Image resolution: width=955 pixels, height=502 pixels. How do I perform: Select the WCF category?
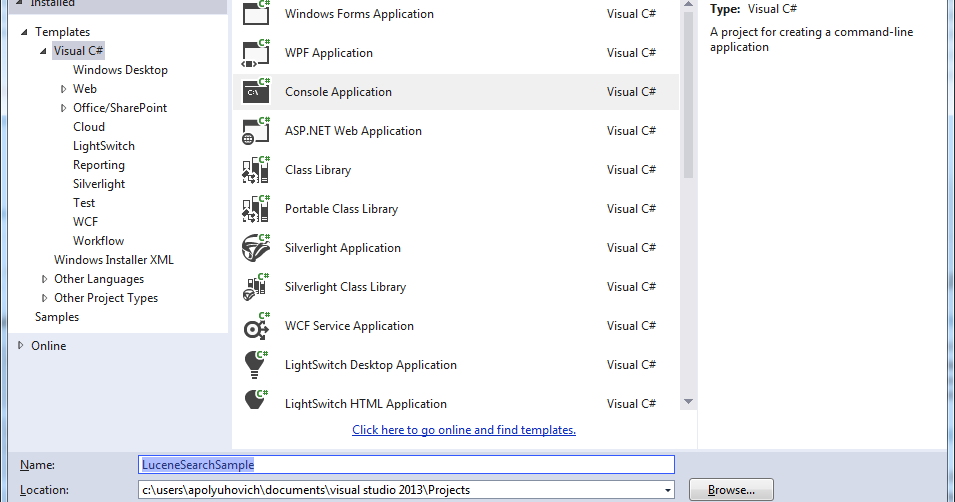[85, 222]
